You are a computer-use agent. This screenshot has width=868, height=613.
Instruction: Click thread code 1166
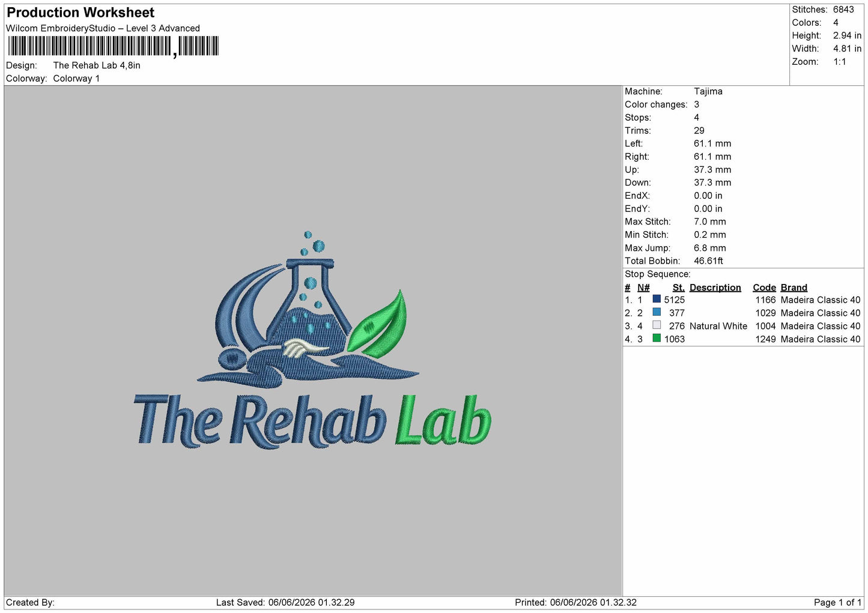766,300
